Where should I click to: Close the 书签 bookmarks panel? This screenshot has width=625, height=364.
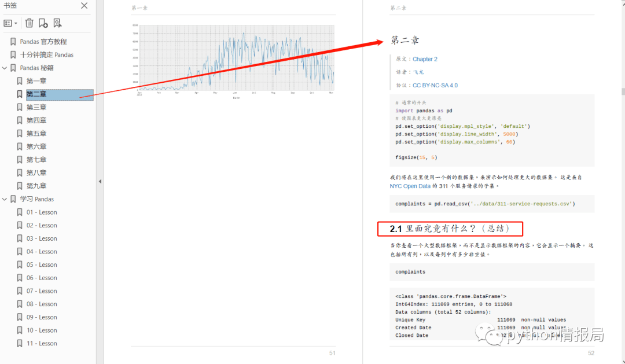click(x=84, y=6)
